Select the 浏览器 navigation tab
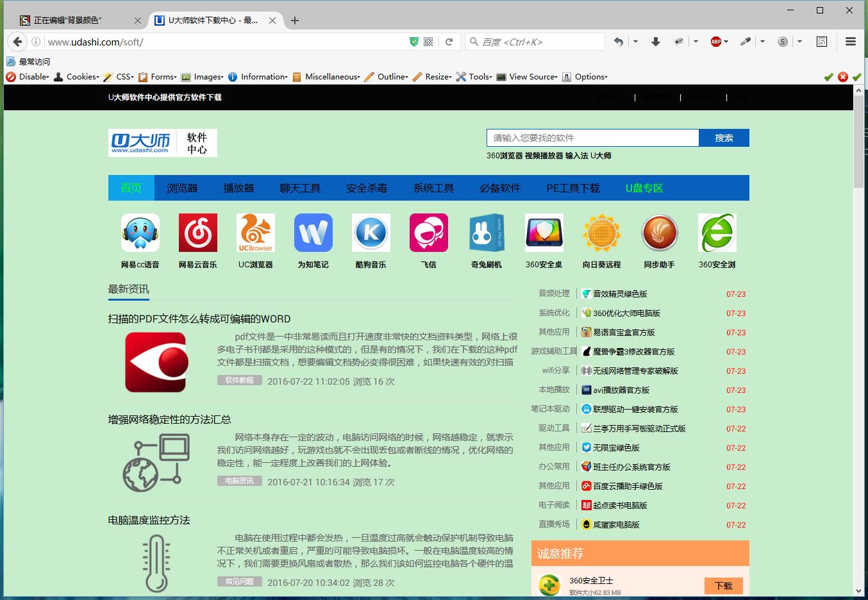This screenshot has height=600, width=868. pos(182,188)
